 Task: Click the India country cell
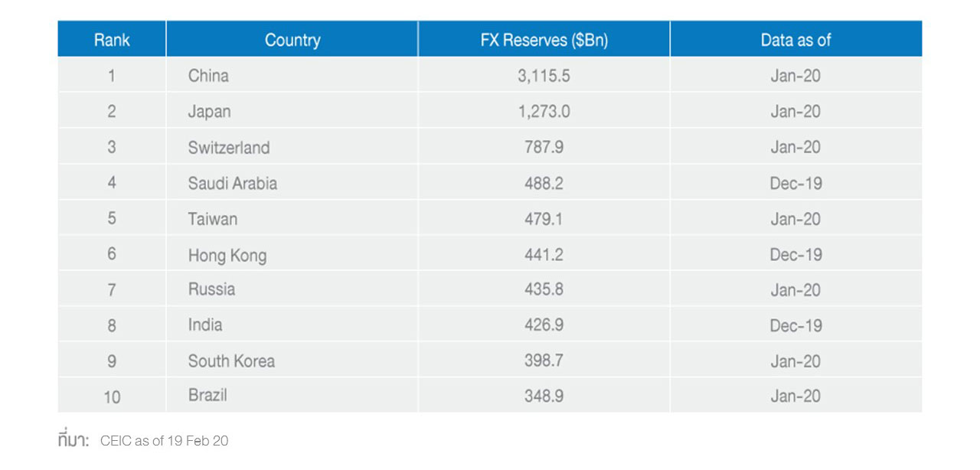[x=205, y=325]
